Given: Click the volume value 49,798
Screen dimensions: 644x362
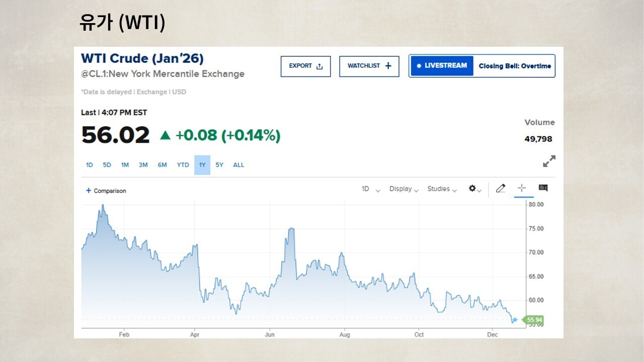Looking at the screenshot, I should pyautogui.click(x=538, y=139).
